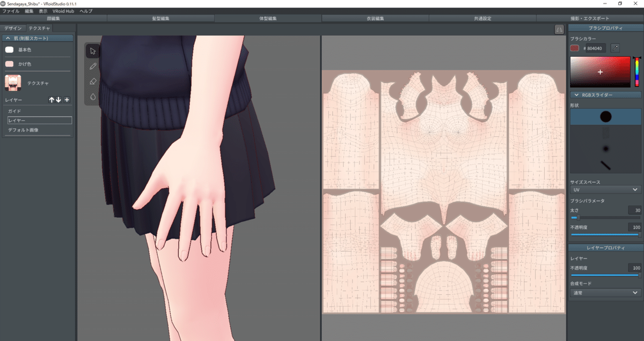Click the かげ色 pink color swatch

[x=9, y=64]
